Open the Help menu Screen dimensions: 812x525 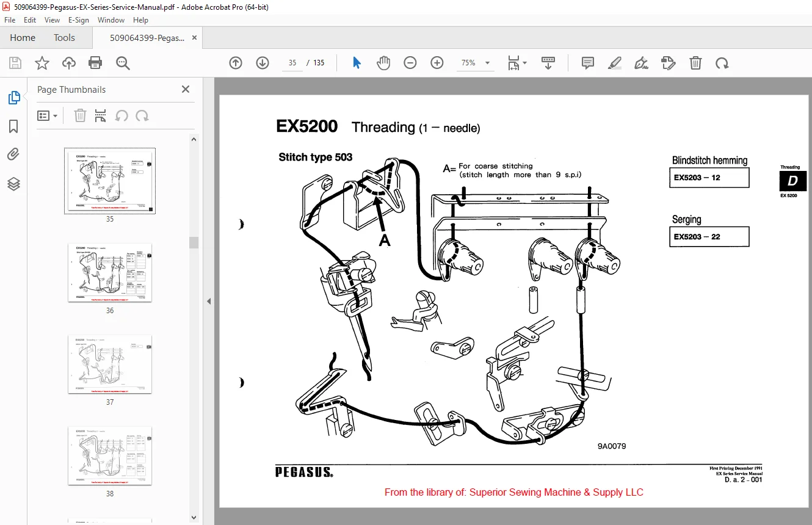[x=140, y=20]
